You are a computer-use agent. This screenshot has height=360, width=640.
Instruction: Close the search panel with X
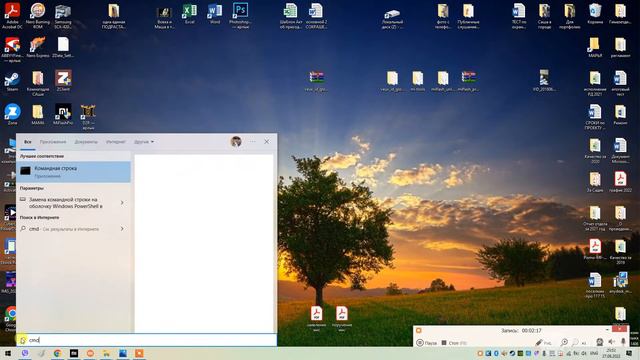267,142
